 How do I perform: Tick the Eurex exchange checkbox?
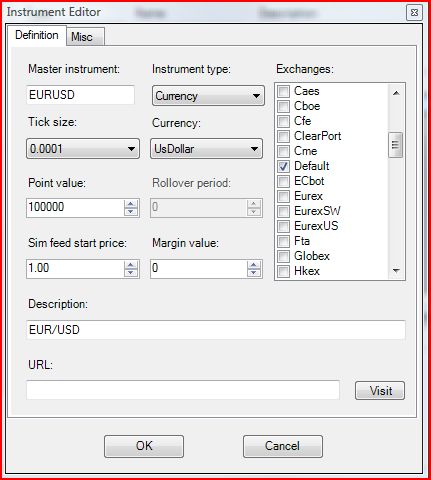click(x=283, y=196)
